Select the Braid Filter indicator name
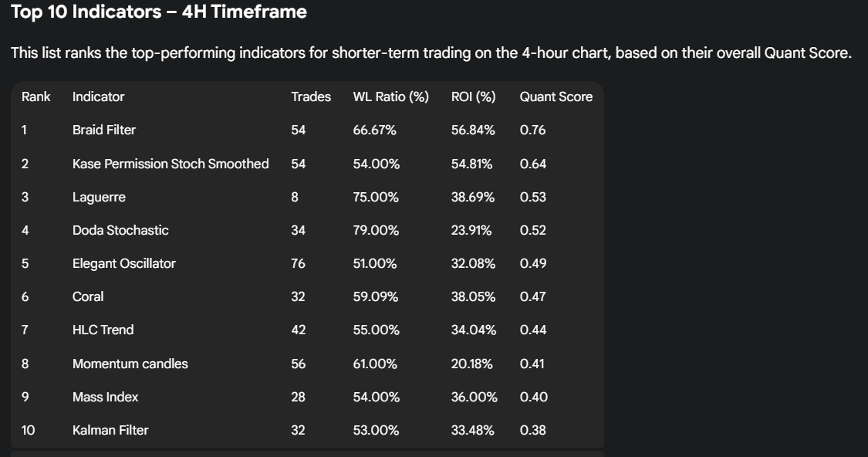Screen dimensions: 868x457 pyautogui.click(x=104, y=130)
